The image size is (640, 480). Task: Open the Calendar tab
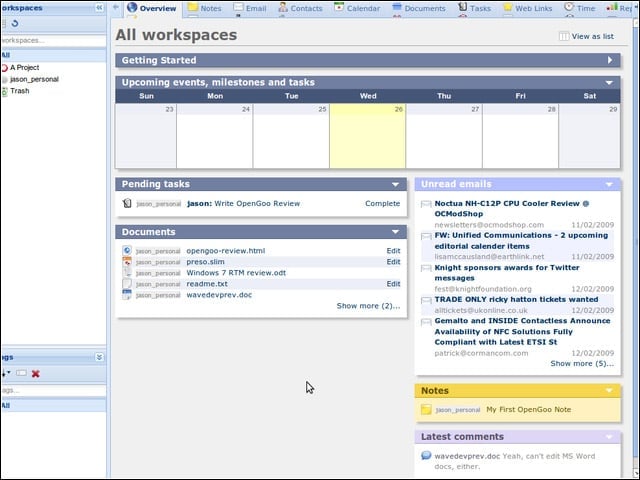(357, 8)
